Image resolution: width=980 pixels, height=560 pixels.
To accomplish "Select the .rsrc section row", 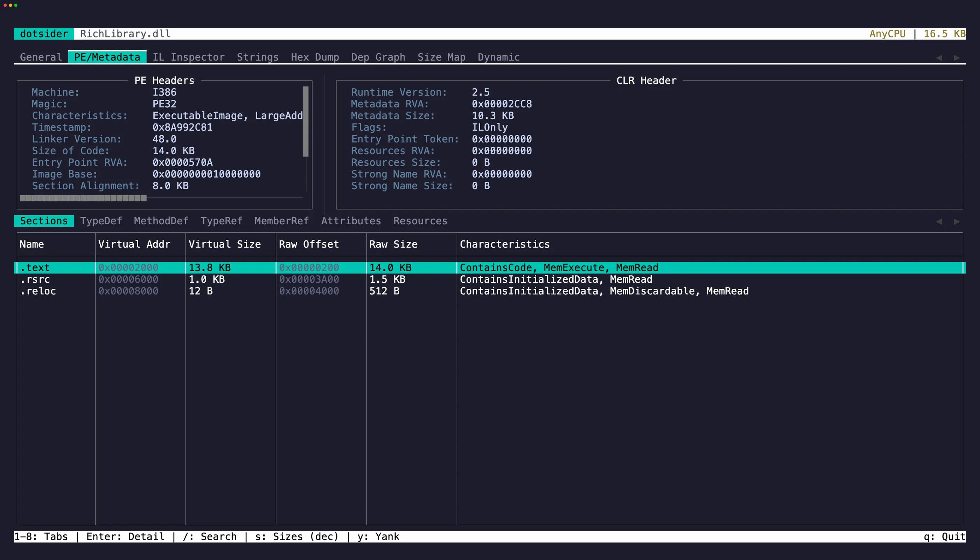I will pos(231,280).
